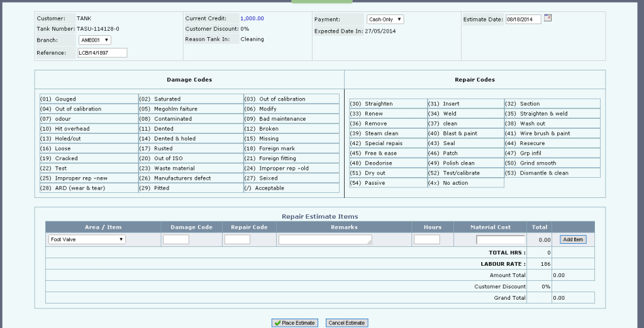Select damage code (19) Cracked
The width and height of the screenshot is (644, 328).
click(89, 158)
